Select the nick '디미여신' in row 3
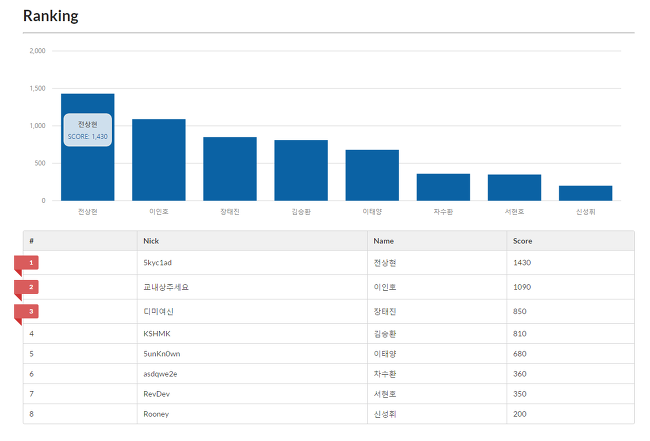 coord(158,312)
